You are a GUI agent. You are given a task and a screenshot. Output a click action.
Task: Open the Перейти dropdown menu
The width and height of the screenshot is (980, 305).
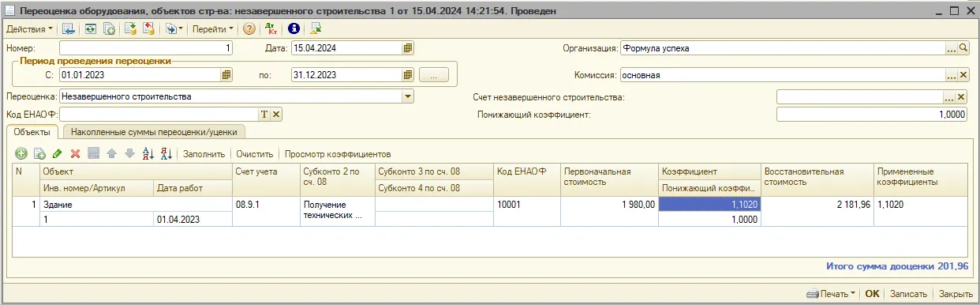click(213, 28)
